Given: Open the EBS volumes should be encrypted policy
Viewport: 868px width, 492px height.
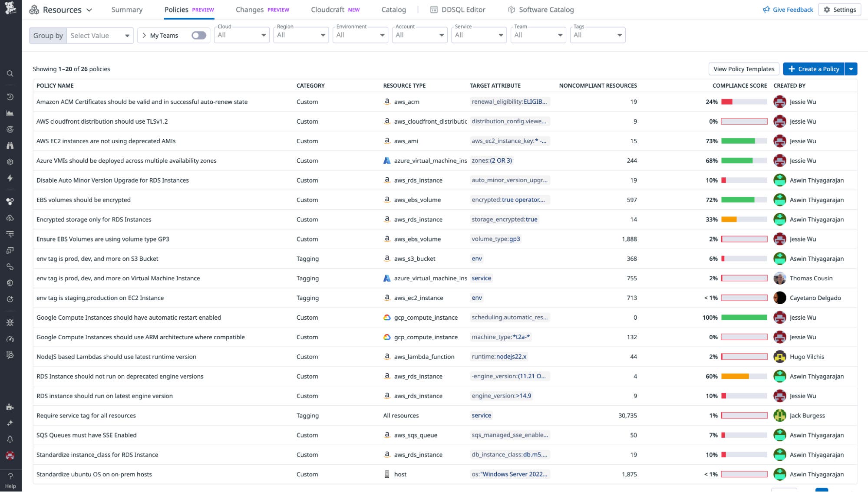Looking at the screenshot, I should tap(84, 200).
